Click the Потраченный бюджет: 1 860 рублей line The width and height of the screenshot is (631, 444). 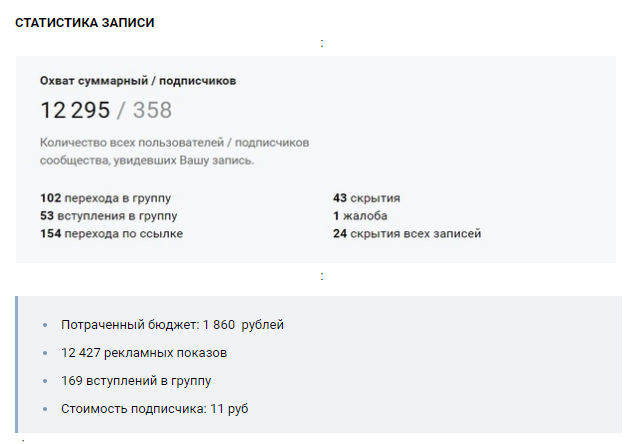172,324
